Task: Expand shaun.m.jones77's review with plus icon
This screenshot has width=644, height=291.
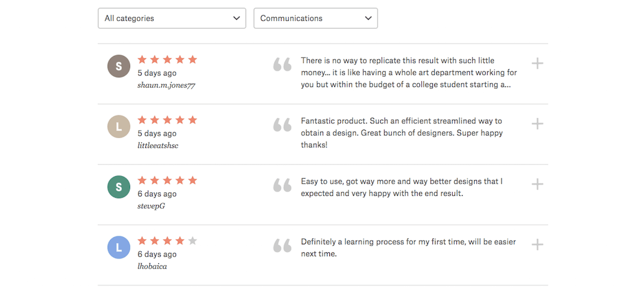Action: point(537,64)
